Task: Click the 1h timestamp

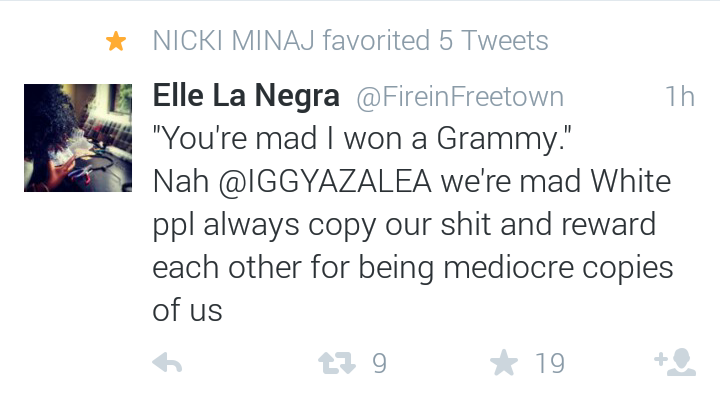Action: [x=680, y=96]
